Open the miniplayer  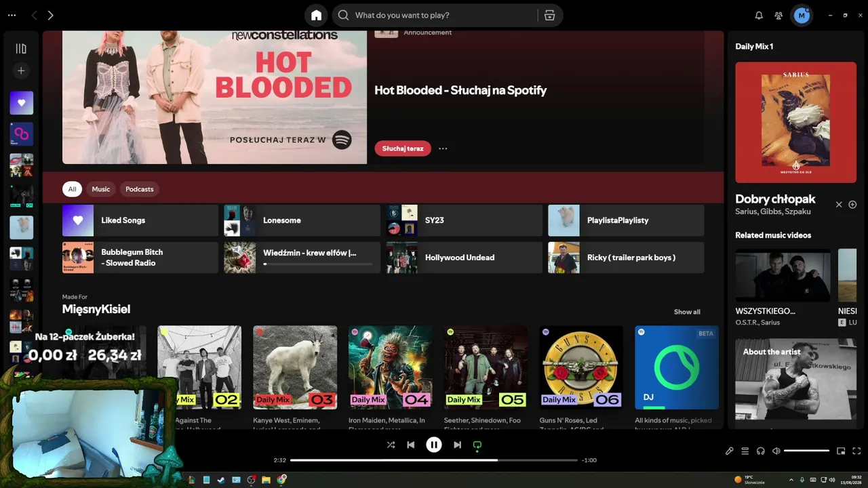coord(841,451)
